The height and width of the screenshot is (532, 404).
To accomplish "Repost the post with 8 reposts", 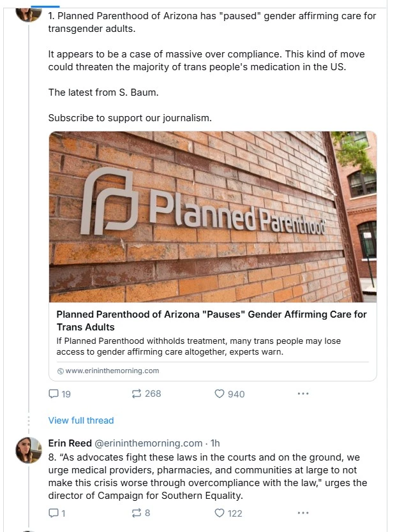I will pyautogui.click(x=137, y=513).
